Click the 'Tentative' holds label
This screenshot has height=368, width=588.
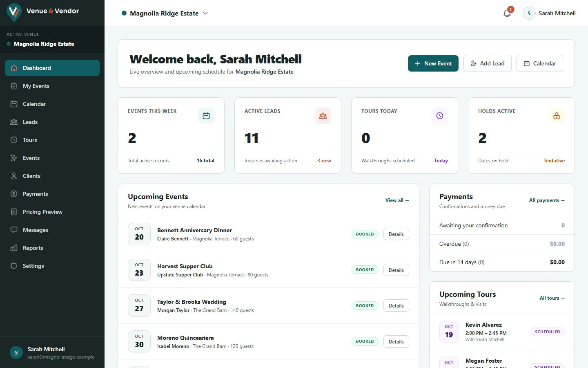(x=554, y=161)
